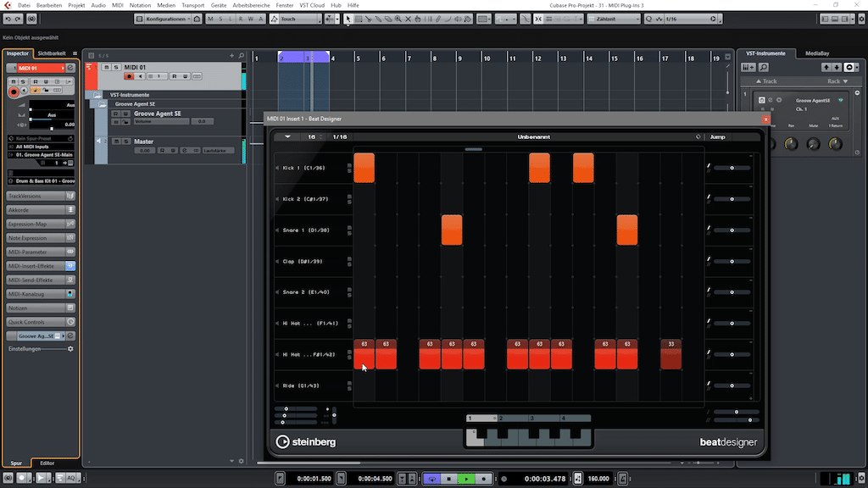Switch to the Sichtbarkeit tab
This screenshot has width=868, height=488.
52,53
